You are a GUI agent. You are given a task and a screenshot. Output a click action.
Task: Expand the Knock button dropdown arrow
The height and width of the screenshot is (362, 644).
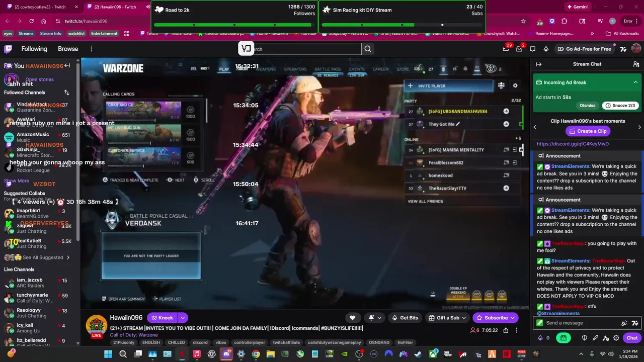(x=183, y=318)
